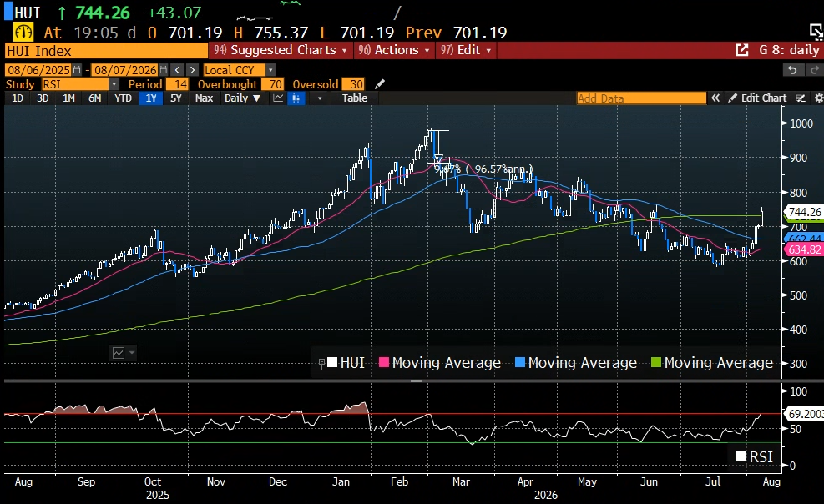Click the start date field 08/06/2025
The image size is (824, 504).
click(38, 70)
